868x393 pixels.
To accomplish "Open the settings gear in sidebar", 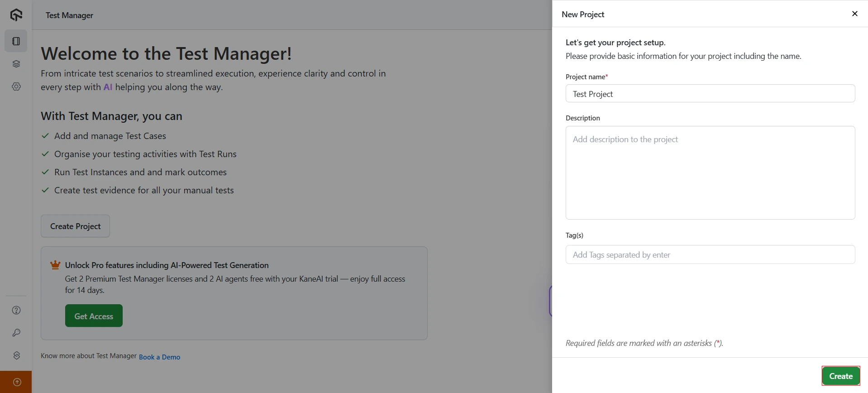I will [x=16, y=86].
